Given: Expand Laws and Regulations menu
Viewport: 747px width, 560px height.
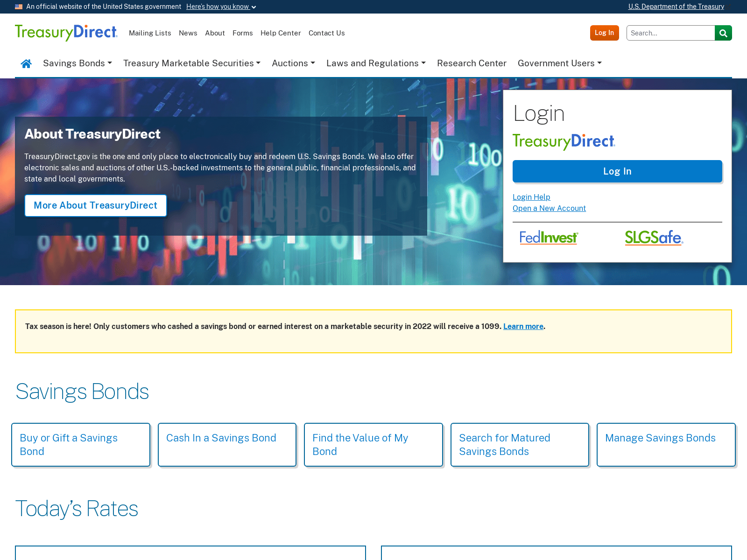Looking at the screenshot, I should pyautogui.click(x=376, y=63).
